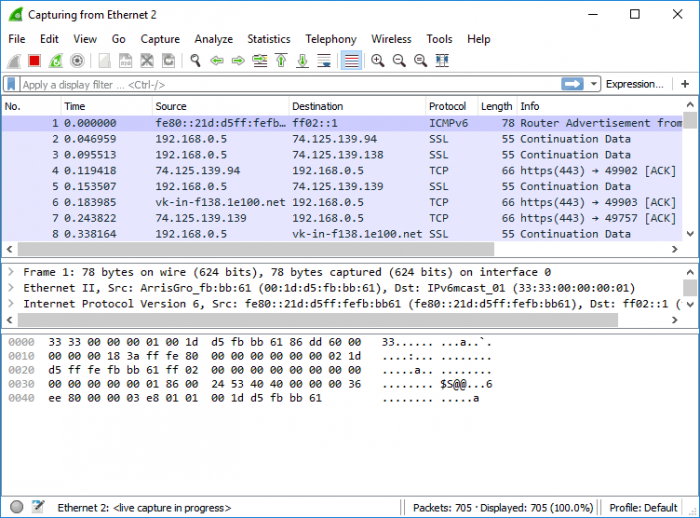This screenshot has width=700, height=518.
Task: Open the Telephony menu
Action: tap(331, 39)
